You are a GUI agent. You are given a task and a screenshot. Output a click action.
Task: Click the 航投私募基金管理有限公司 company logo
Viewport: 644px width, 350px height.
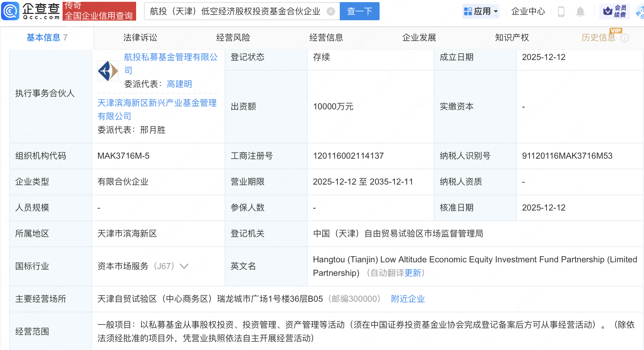108,71
